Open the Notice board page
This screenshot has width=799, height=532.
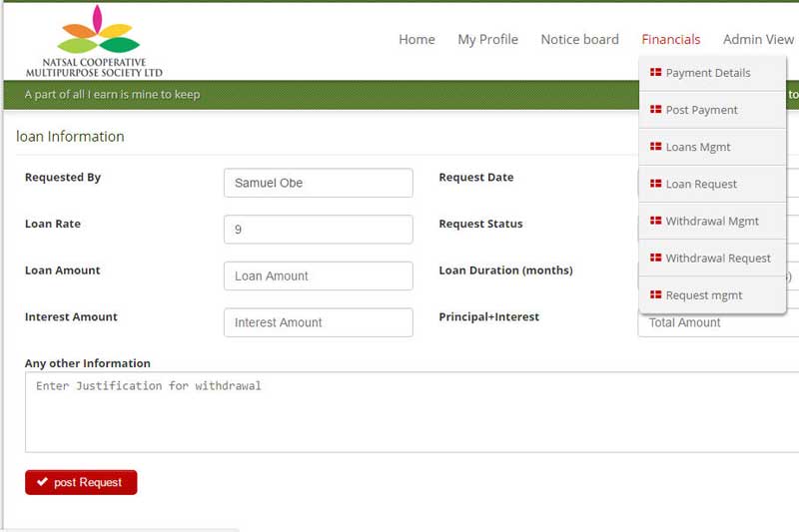coord(579,40)
